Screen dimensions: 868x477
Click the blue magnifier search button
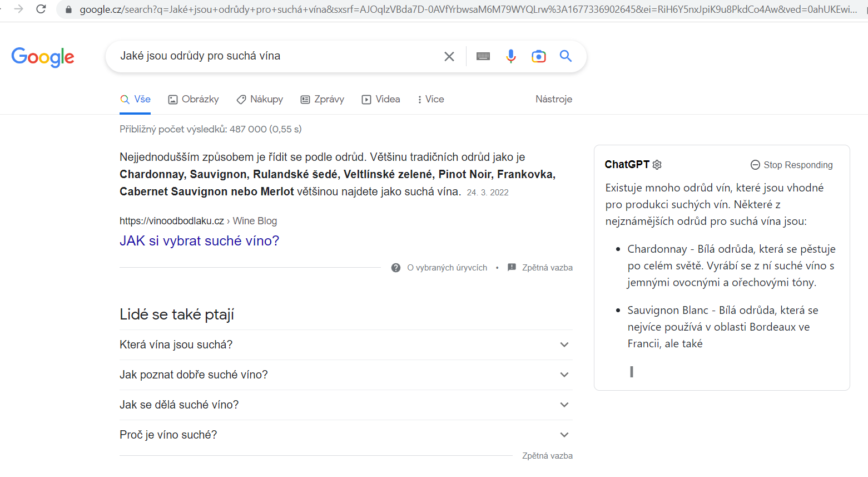pyautogui.click(x=566, y=56)
